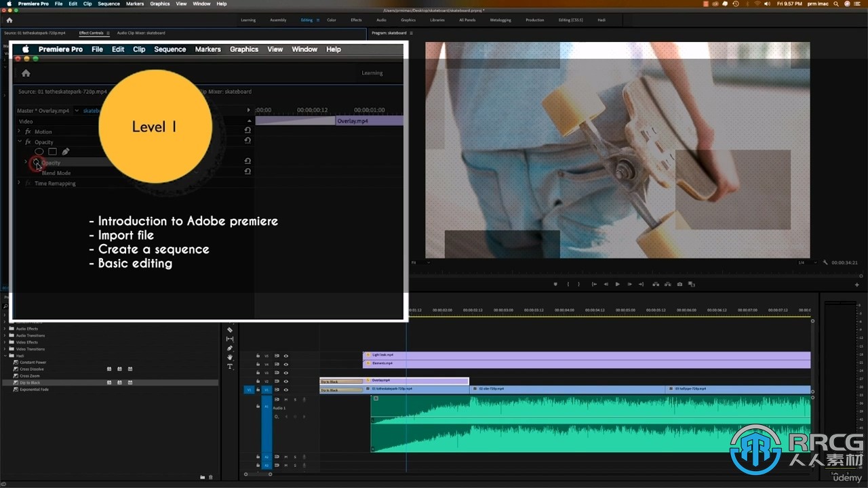This screenshot has width=868, height=488.
Task: Solo audio track A1
Action: click(295, 399)
